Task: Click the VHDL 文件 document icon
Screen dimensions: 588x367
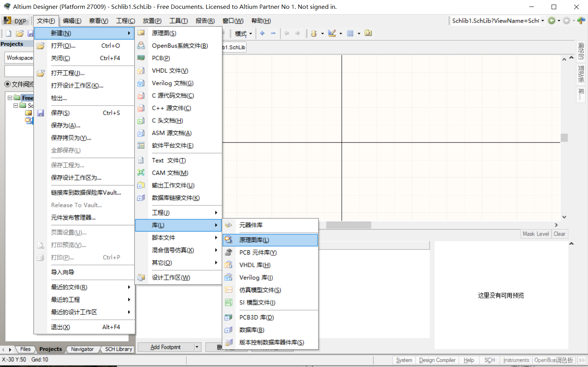Action: point(141,71)
